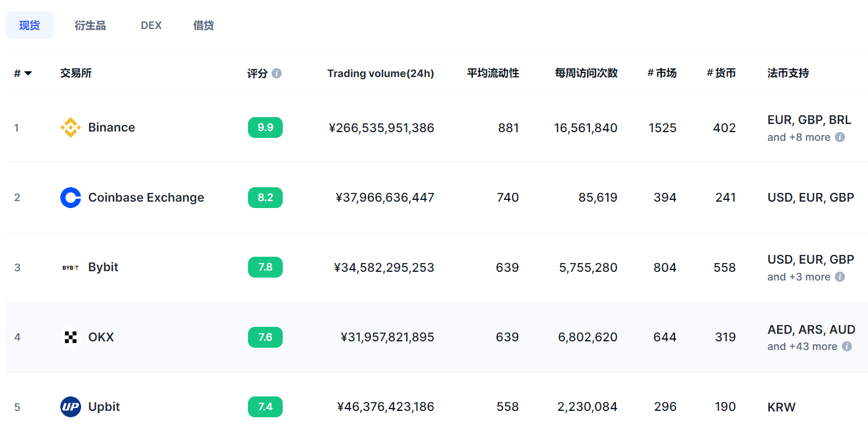Click the Bybit logo icon
The width and height of the screenshot is (868, 430).
[x=71, y=267]
